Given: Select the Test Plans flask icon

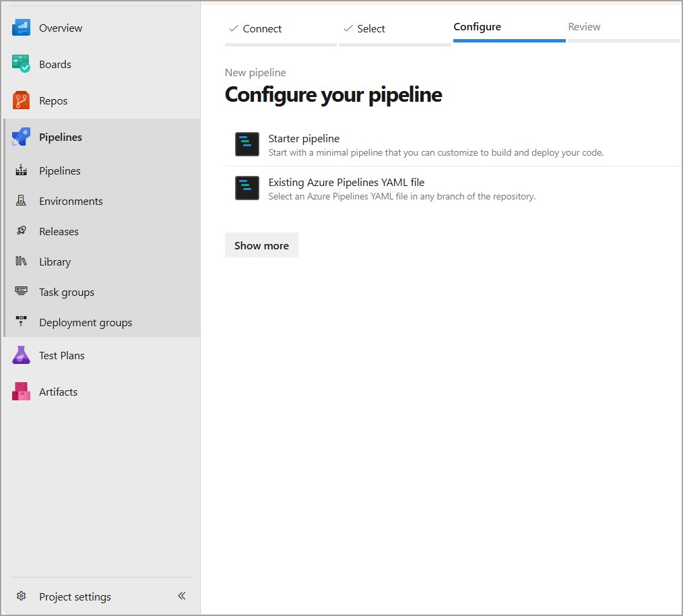Looking at the screenshot, I should pos(21,355).
